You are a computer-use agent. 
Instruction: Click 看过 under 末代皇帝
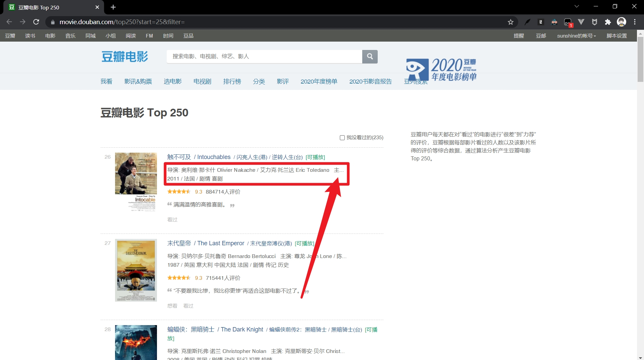point(189,306)
